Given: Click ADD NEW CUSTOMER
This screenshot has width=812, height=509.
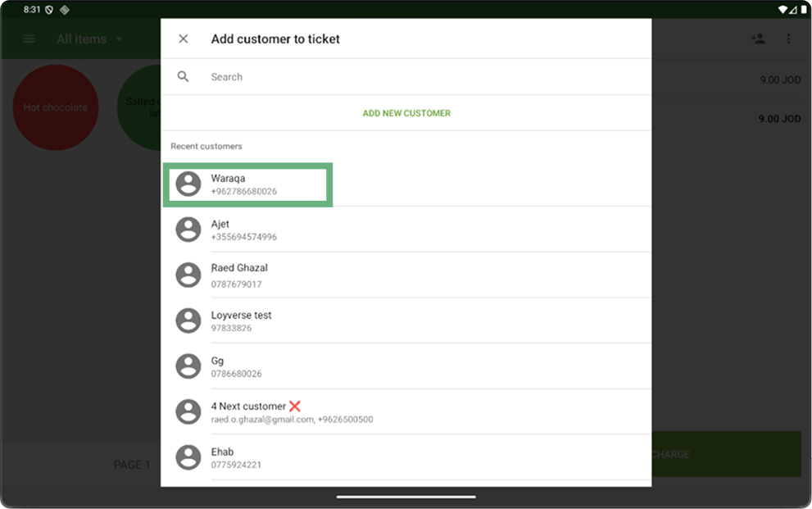Looking at the screenshot, I should (406, 113).
